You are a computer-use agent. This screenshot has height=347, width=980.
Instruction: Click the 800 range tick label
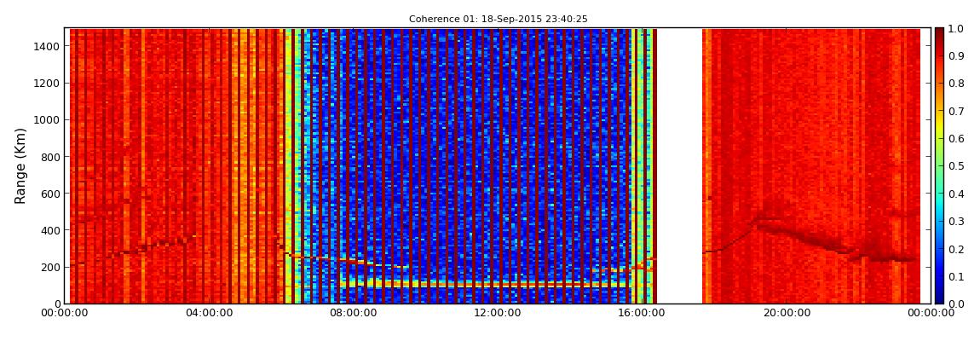coord(50,157)
